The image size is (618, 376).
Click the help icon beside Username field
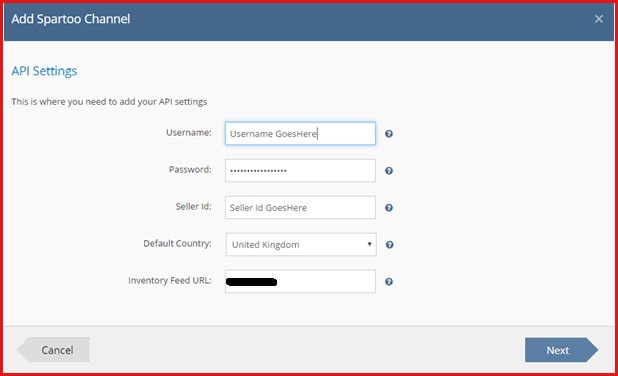[x=389, y=134]
